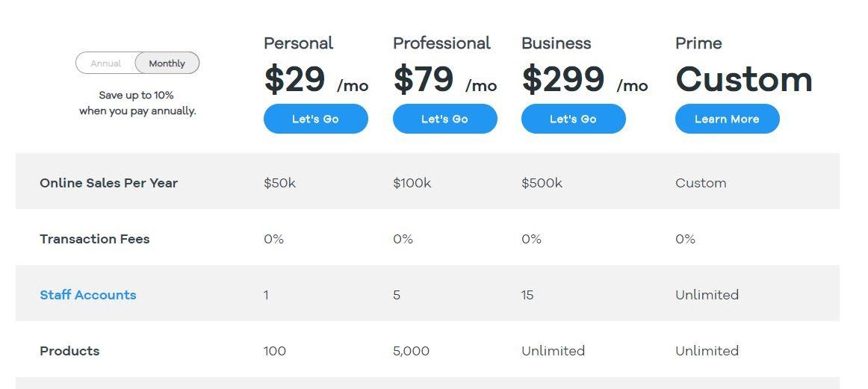Click the $500k online sales value
Viewport: 868px width, 389px height.
(x=542, y=183)
